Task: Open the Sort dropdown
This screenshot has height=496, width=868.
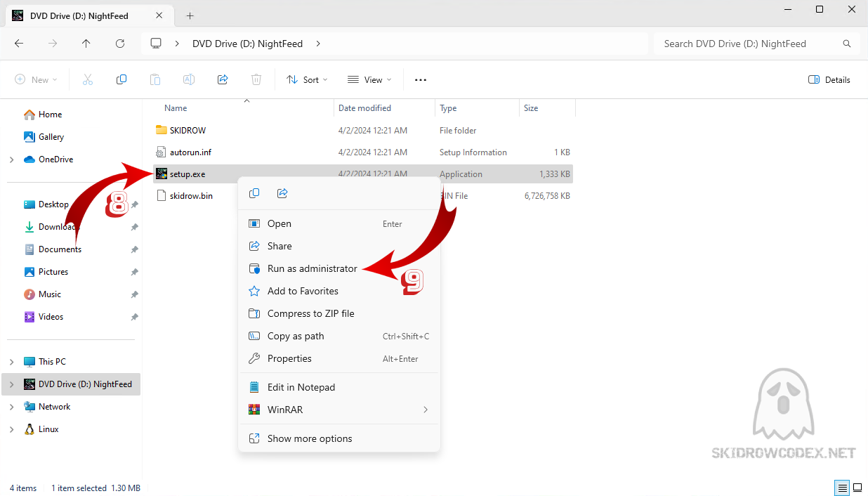Action: pyautogui.click(x=308, y=79)
